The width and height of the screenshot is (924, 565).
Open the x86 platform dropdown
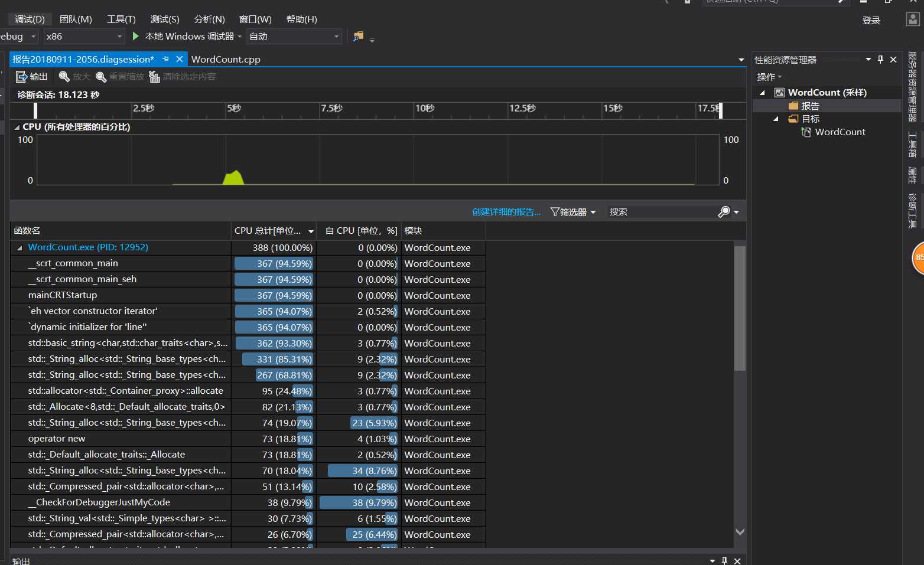[x=84, y=37]
